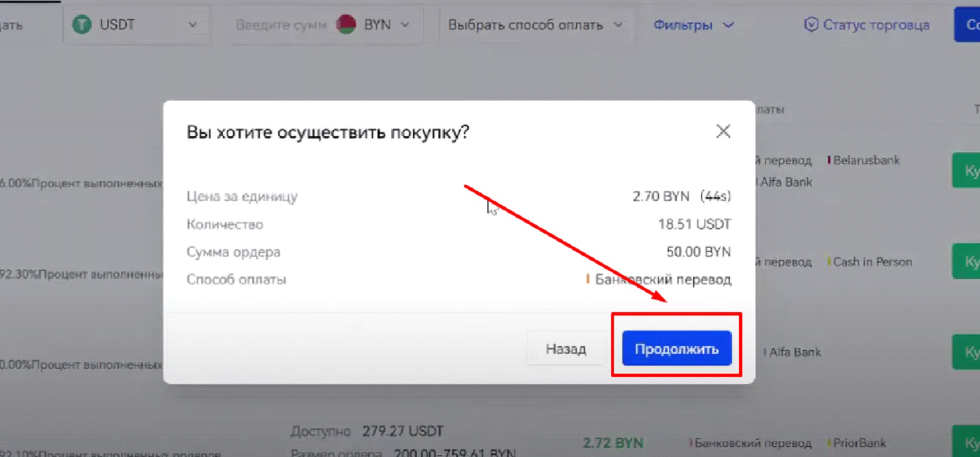Click the buy button beside Belarusbank row
The height and width of the screenshot is (457, 980).
[966, 171]
